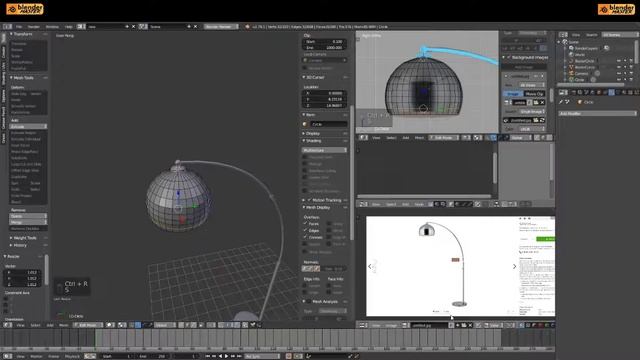Open the All Views axis dropdown

click(x=532, y=85)
